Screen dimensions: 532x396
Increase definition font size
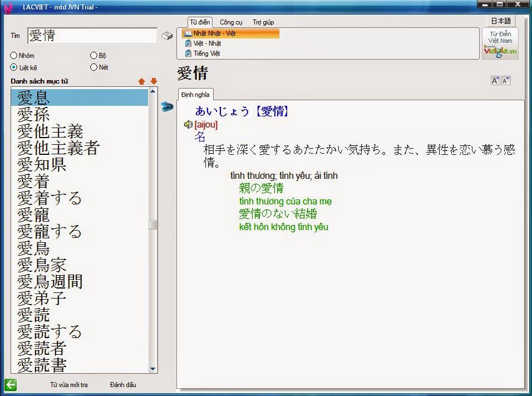point(495,81)
